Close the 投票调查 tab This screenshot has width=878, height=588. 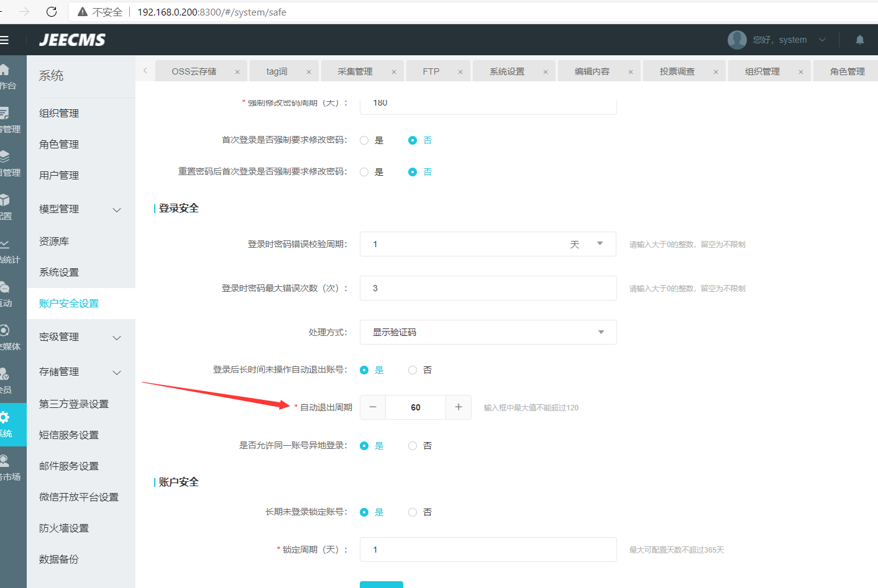(716, 72)
